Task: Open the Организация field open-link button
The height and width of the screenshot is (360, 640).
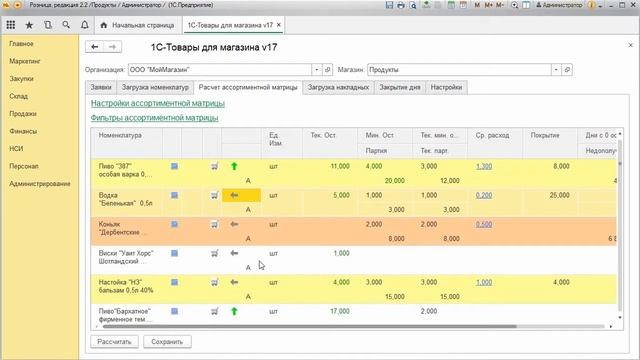Action: (327, 70)
